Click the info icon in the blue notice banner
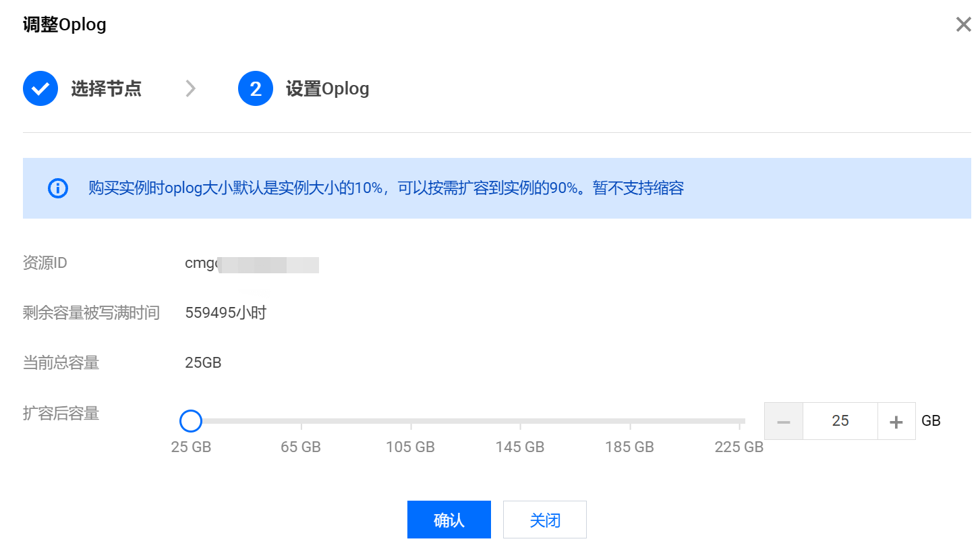The width and height of the screenshot is (980, 556). 57,188
